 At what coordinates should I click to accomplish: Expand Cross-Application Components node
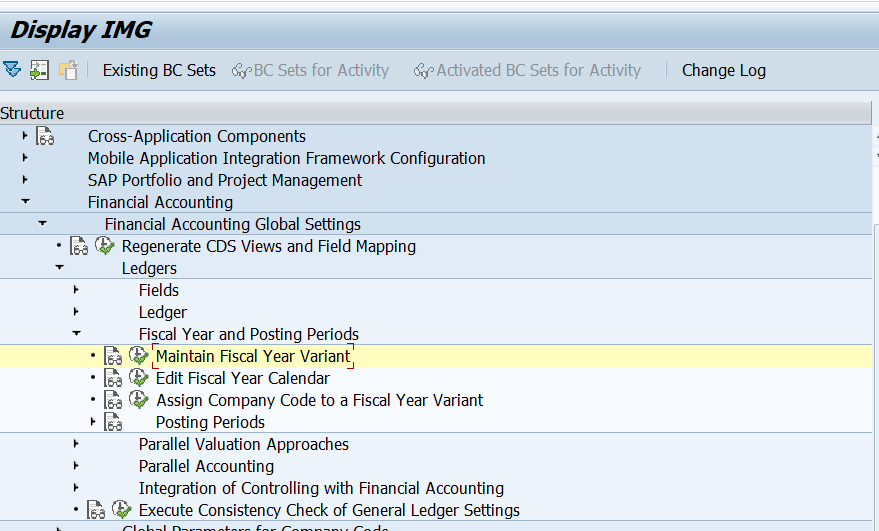(x=25, y=136)
